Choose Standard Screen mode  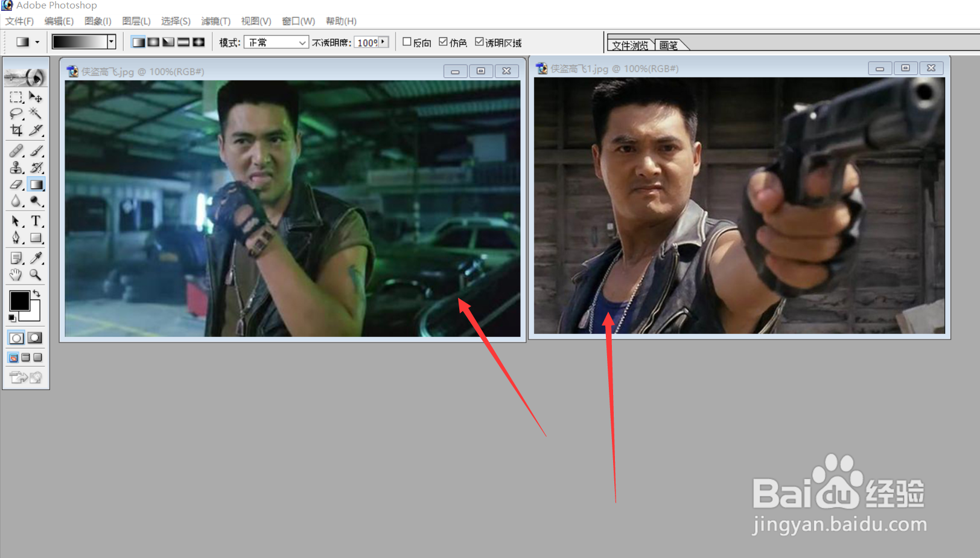point(13,358)
